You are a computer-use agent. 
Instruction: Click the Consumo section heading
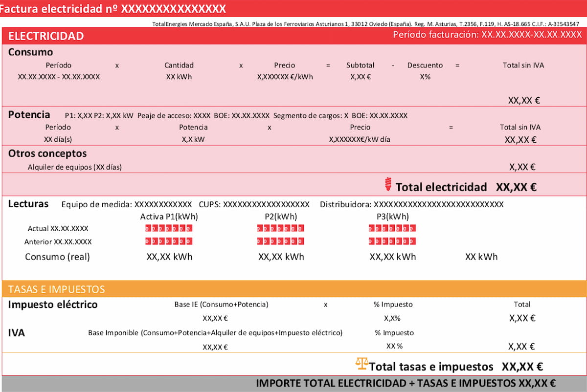[30, 52]
